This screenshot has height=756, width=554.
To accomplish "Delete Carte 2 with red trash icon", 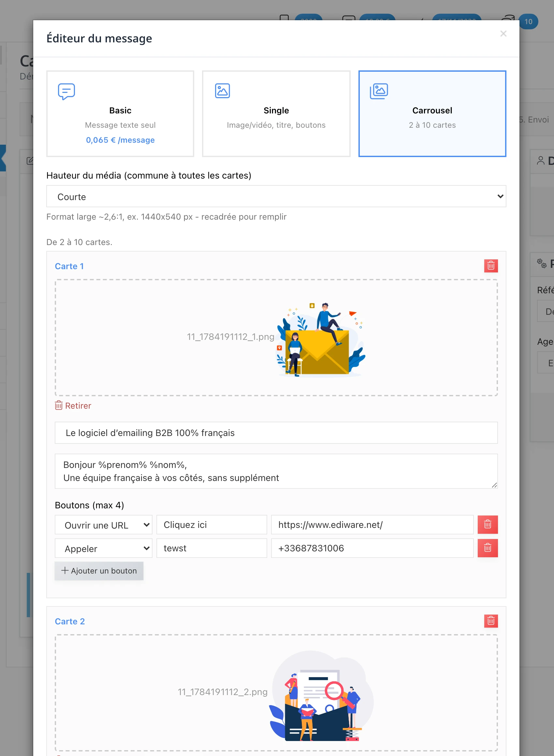I will (491, 621).
